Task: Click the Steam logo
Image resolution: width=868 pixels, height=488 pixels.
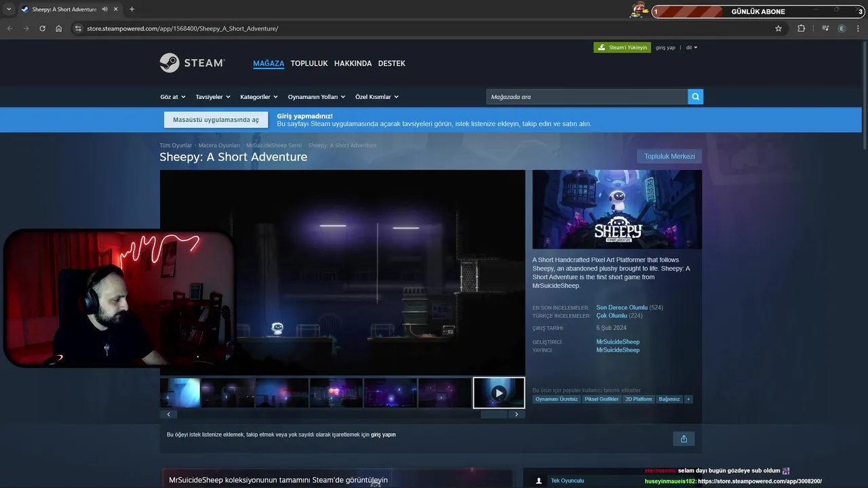Action: click(x=192, y=63)
